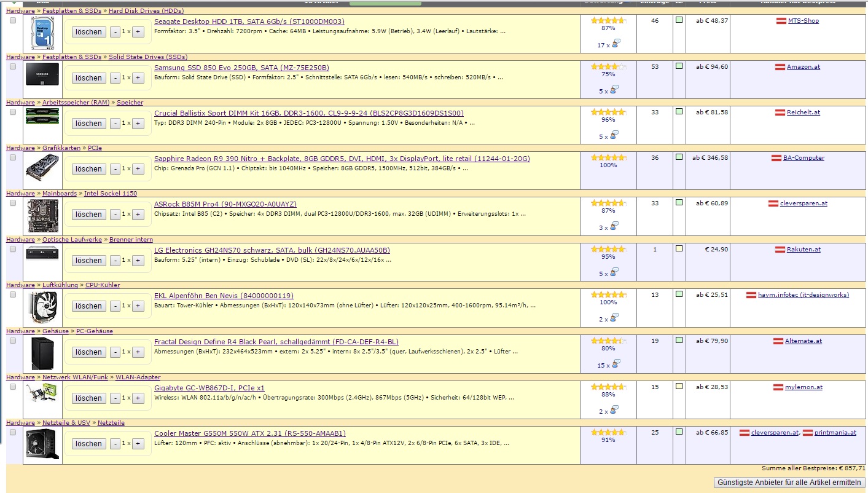This screenshot has width=868, height=493.
Task: Click green availability square for Cooler Master row
Action: pyautogui.click(x=679, y=432)
